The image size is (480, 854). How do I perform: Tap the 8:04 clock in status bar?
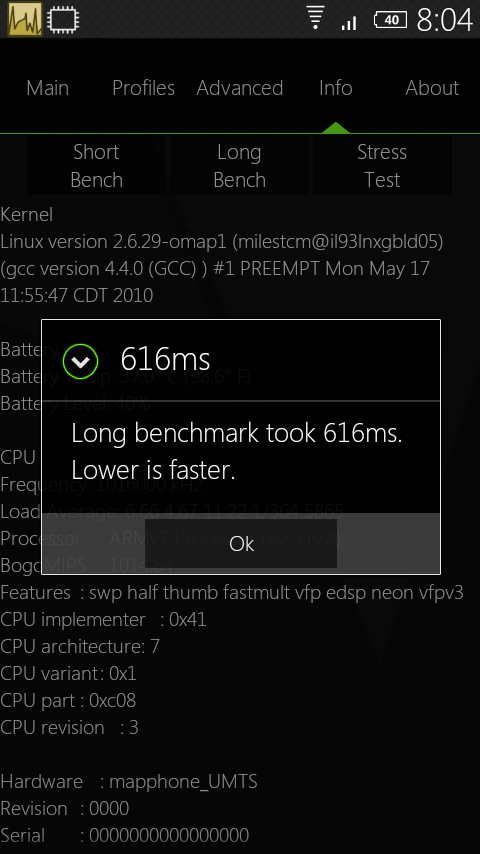pyautogui.click(x=445, y=21)
